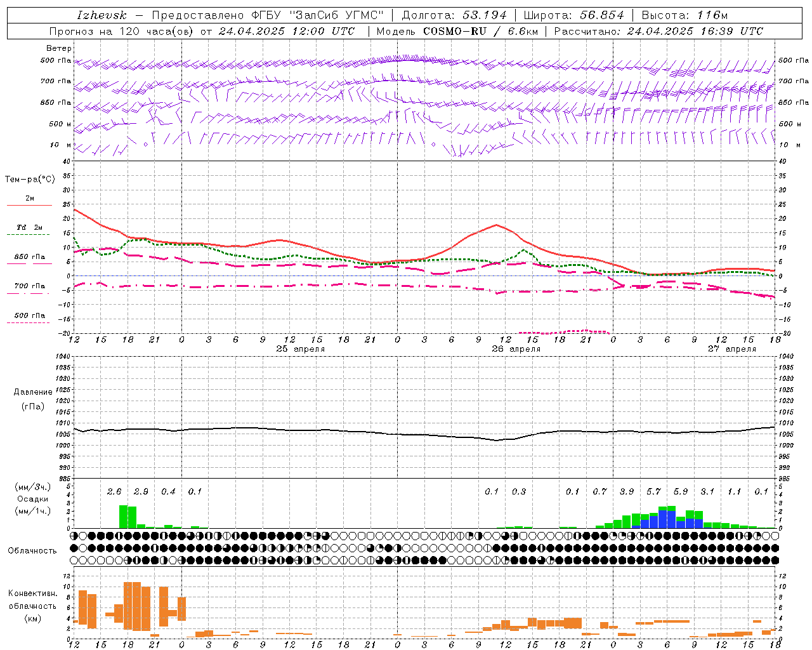The image size is (812, 650).
Task: Click precipitation value "0.7"
Action: click(599, 492)
